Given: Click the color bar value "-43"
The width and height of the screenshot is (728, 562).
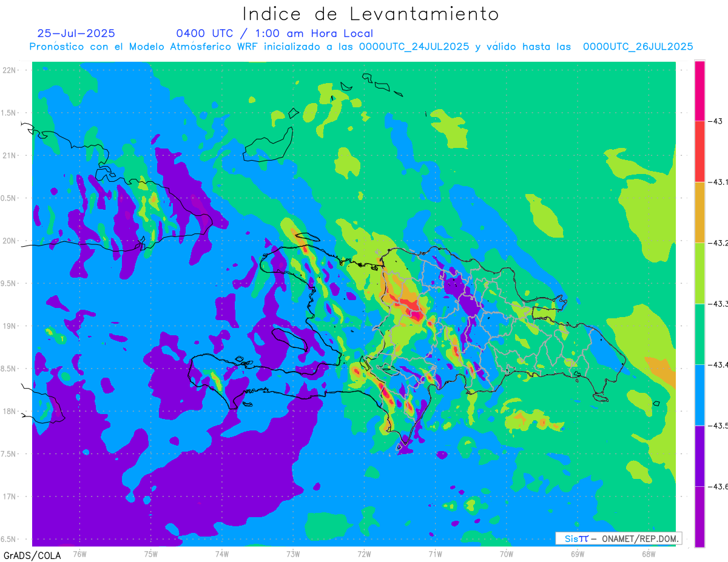Looking at the screenshot, I should pos(716,121).
